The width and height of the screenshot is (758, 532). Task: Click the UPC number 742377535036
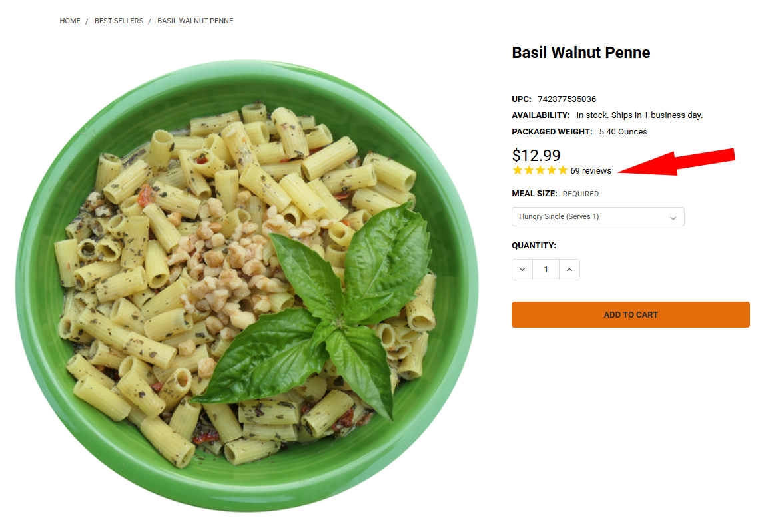pyautogui.click(x=567, y=99)
